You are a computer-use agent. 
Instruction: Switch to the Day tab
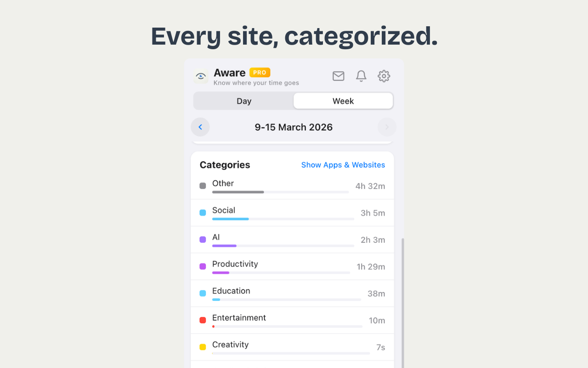pos(244,101)
